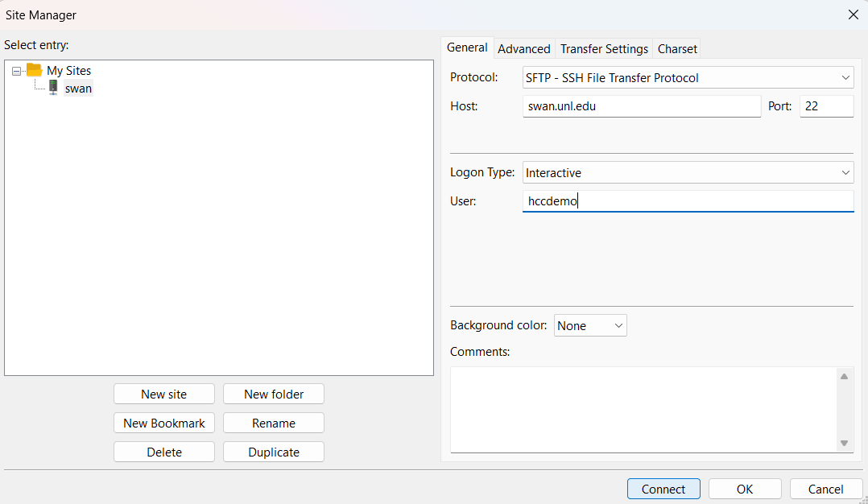The height and width of the screenshot is (504, 868).
Task: Click inside the Host input field
Action: (x=642, y=105)
